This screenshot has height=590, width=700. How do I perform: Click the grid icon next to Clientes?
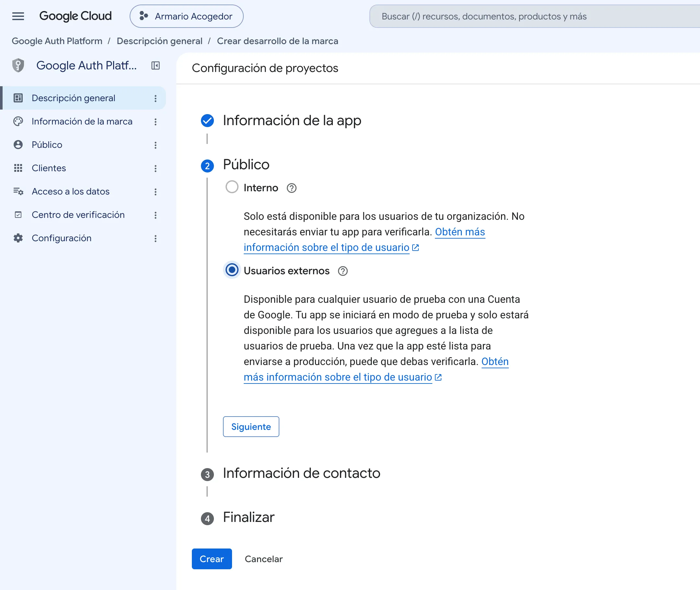pyautogui.click(x=18, y=168)
